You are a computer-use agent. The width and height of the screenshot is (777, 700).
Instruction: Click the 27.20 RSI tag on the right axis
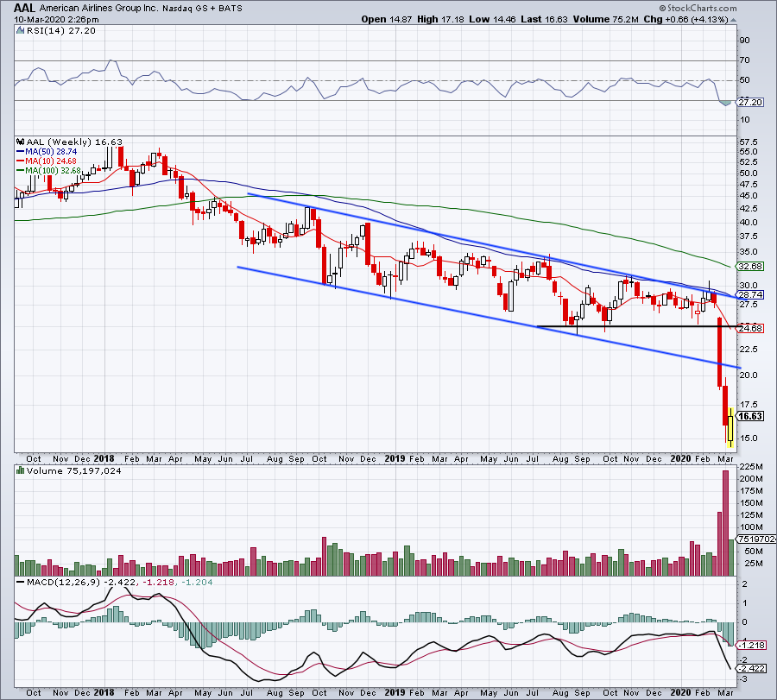pyautogui.click(x=749, y=102)
